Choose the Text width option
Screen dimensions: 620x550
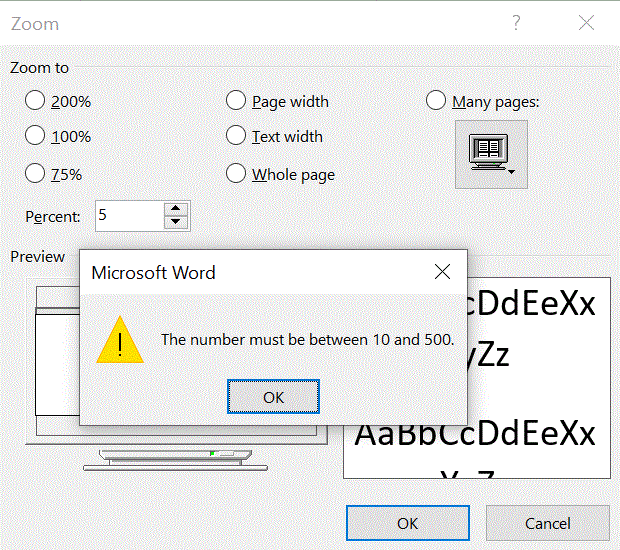(236, 136)
